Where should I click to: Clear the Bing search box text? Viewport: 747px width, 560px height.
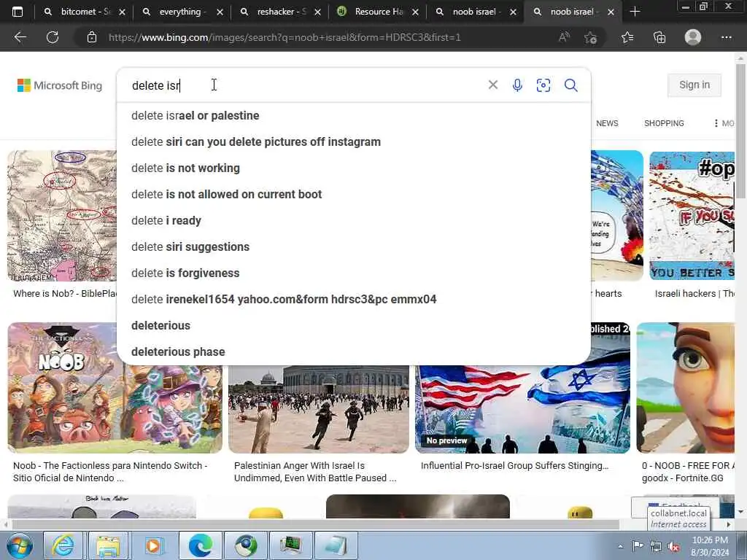pyautogui.click(x=493, y=85)
